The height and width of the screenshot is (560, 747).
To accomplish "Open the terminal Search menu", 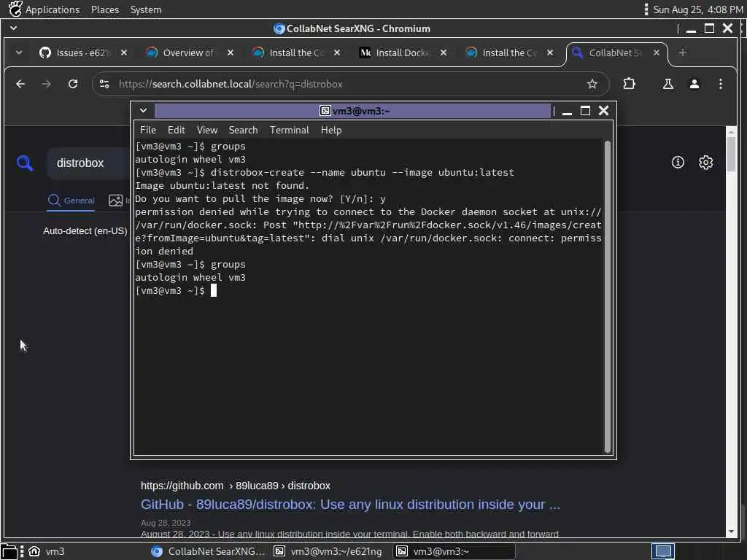I will (243, 130).
